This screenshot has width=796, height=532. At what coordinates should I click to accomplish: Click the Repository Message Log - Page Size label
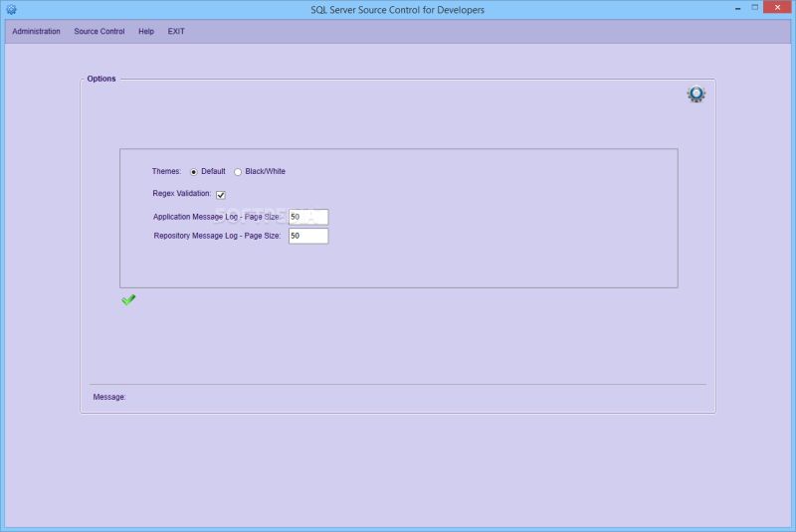(x=217, y=236)
